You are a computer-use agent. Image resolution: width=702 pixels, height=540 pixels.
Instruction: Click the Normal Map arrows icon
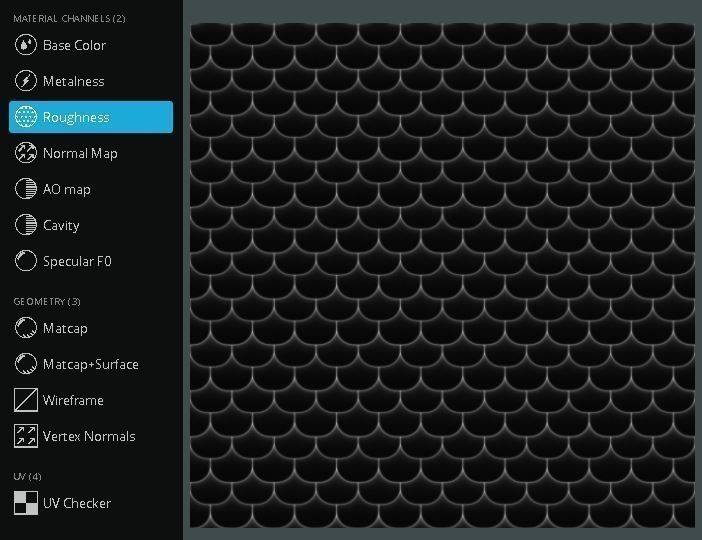pos(26,153)
